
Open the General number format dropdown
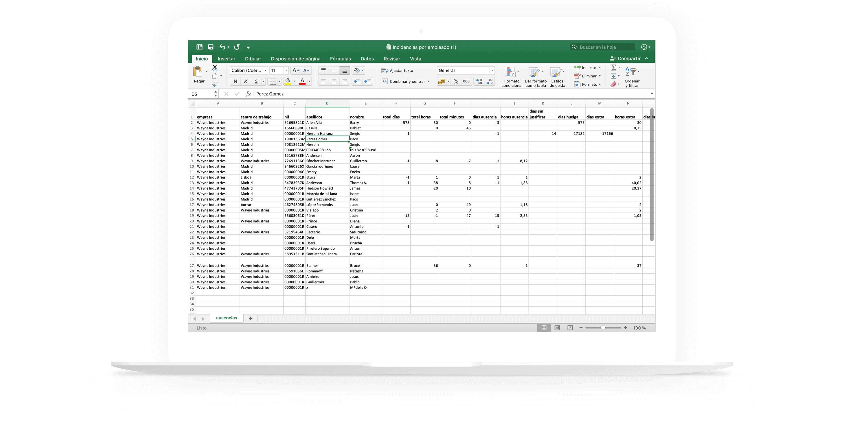(x=492, y=70)
